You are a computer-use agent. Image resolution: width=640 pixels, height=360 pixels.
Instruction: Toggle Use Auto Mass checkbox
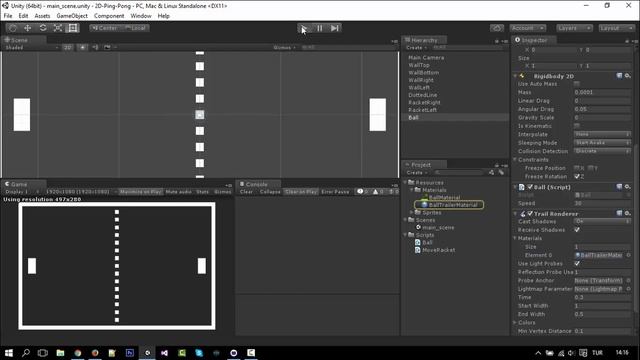pos(577,84)
